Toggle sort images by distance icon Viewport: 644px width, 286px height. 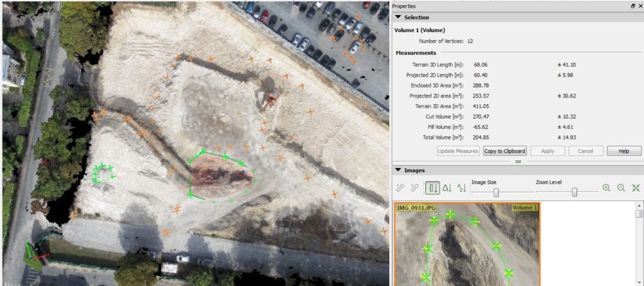431,188
